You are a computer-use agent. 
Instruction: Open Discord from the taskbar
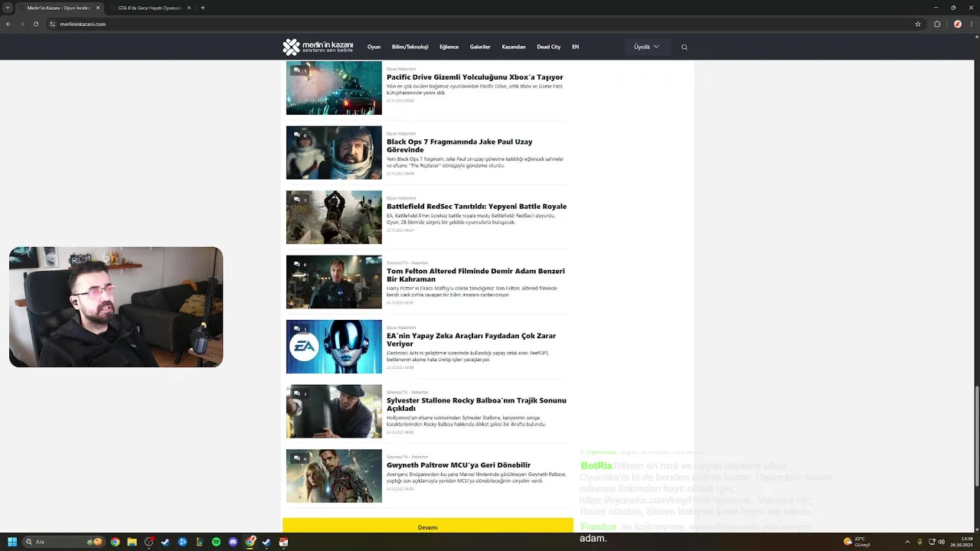[x=233, y=542]
